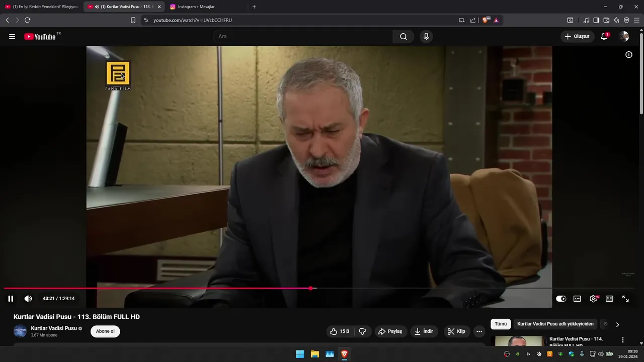
Task: Click the Oluştur create button
Action: click(x=577, y=37)
